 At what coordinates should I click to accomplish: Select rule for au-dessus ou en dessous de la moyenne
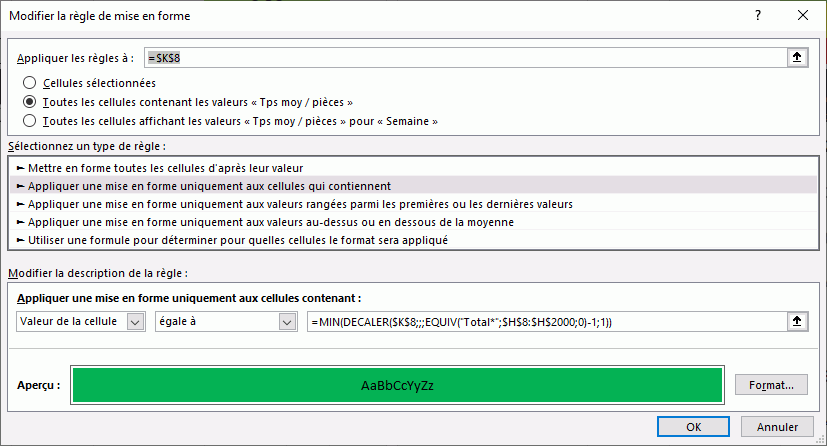tap(270, 222)
